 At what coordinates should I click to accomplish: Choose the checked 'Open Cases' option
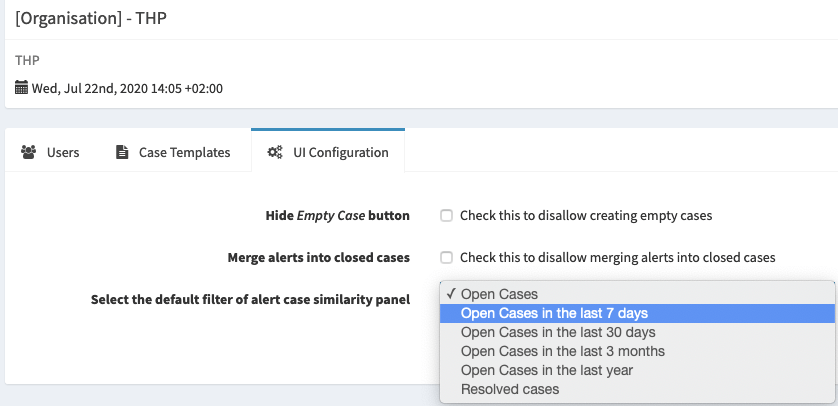(x=499, y=294)
